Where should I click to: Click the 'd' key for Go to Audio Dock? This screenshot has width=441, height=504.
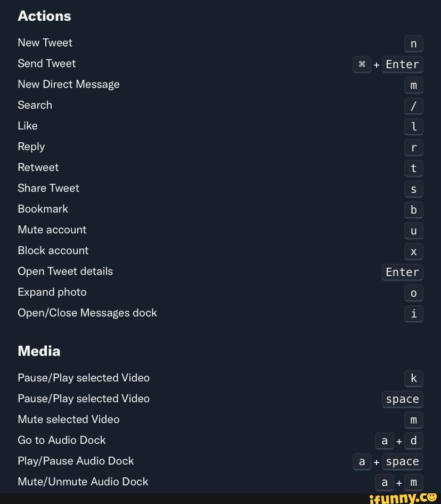click(x=413, y=441)
